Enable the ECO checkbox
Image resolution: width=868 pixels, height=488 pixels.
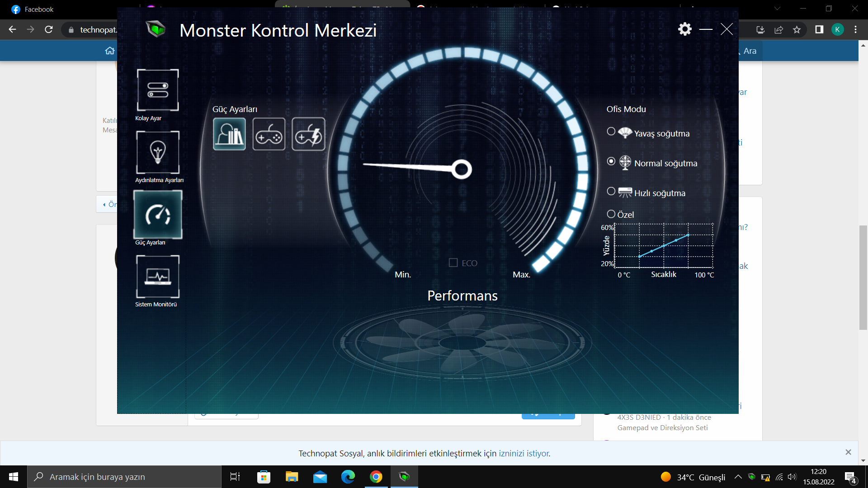click(453, 263)
